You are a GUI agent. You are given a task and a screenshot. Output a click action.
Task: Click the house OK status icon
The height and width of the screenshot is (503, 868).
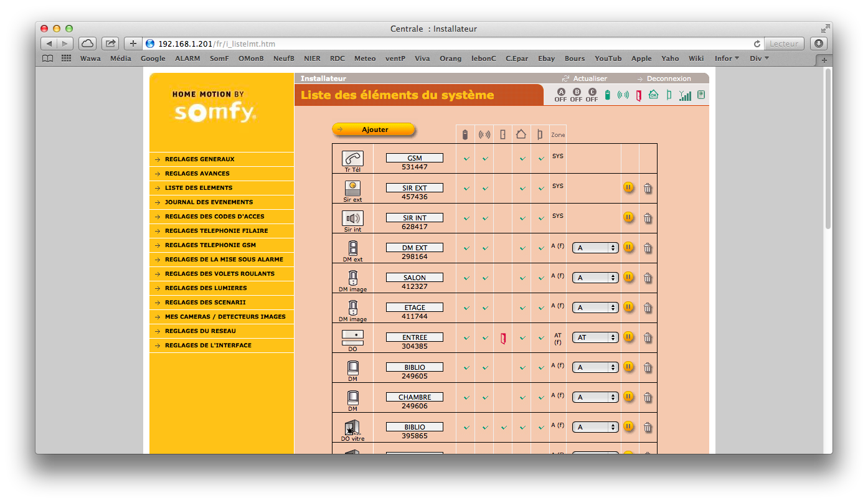653,95
